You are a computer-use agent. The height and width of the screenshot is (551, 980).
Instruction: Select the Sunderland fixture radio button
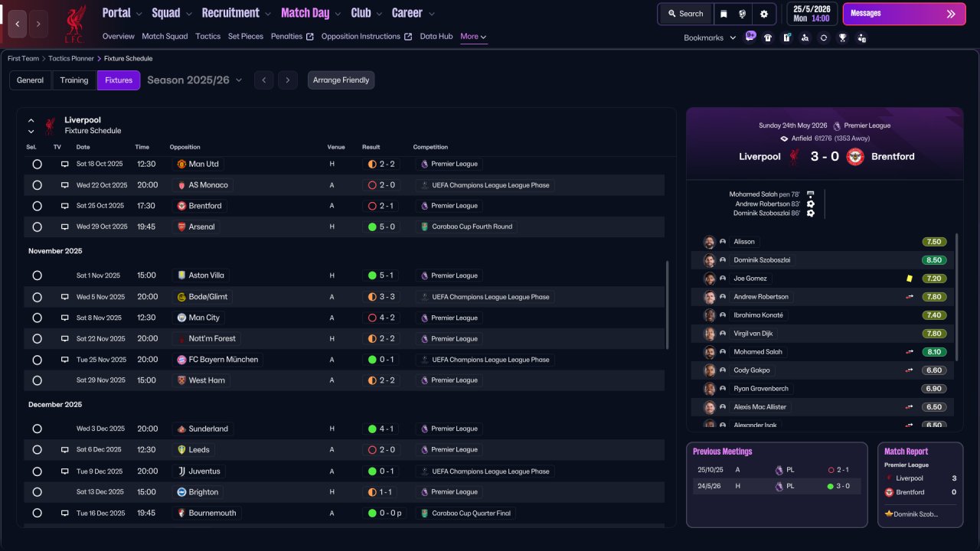point(37,429)
